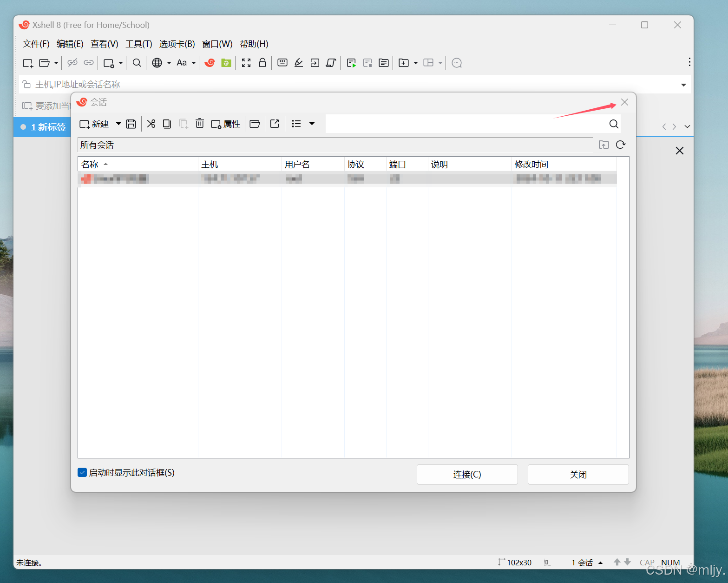
Task: Click the keyboard key mapping icon
Action: 282,63
